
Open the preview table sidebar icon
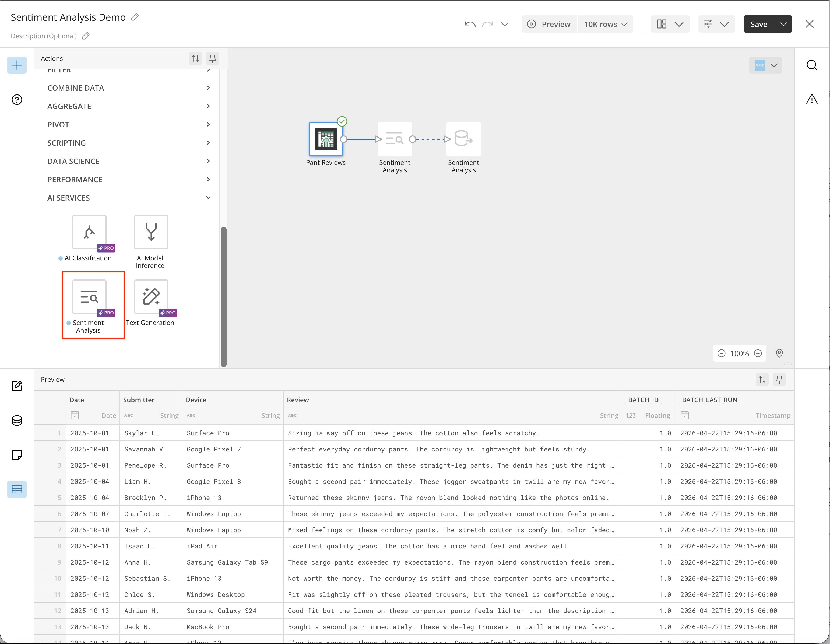coord(17,490)
